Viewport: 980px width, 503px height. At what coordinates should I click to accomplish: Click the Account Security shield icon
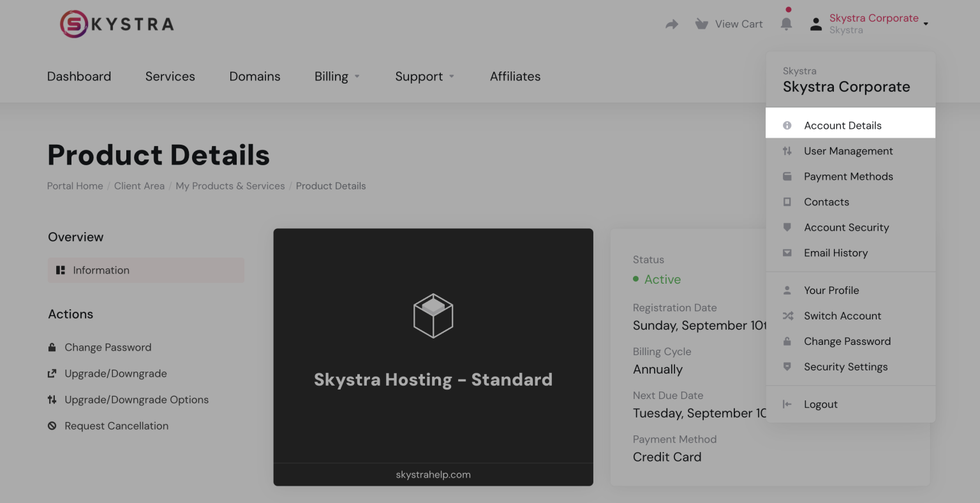pyautogui.click(x=786, y=228)
